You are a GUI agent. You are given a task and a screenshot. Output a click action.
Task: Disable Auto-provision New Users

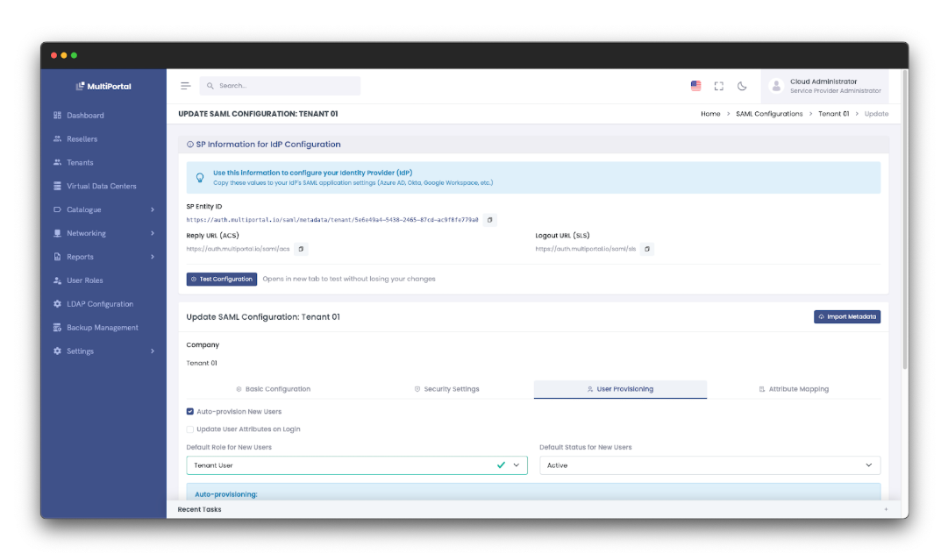point(189,410)
